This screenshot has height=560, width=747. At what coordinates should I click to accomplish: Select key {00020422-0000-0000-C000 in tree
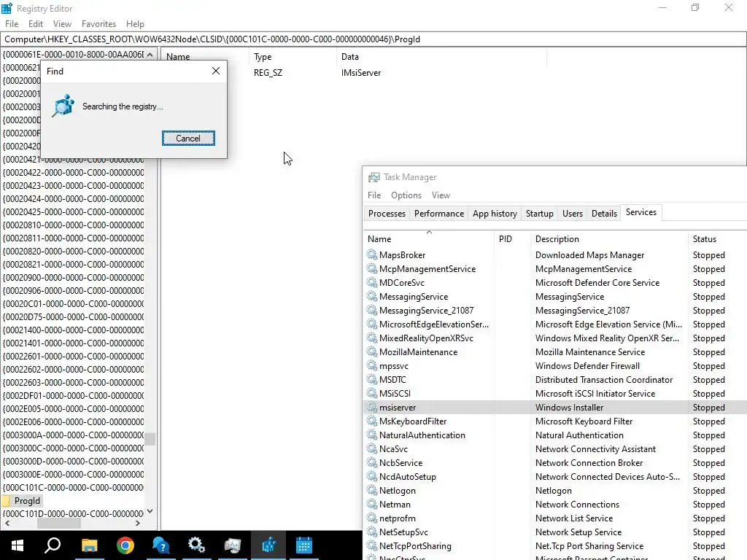(x=74, y=172)
